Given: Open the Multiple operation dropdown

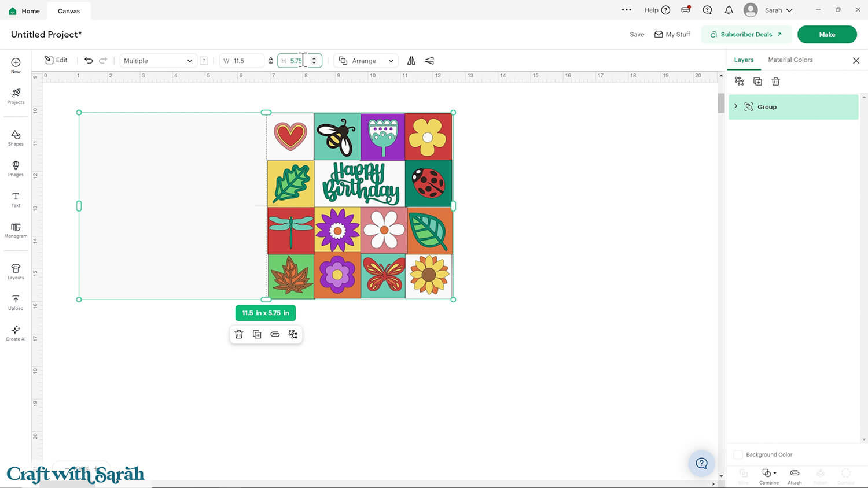Looking at the screenshot, I should point(157,61).
